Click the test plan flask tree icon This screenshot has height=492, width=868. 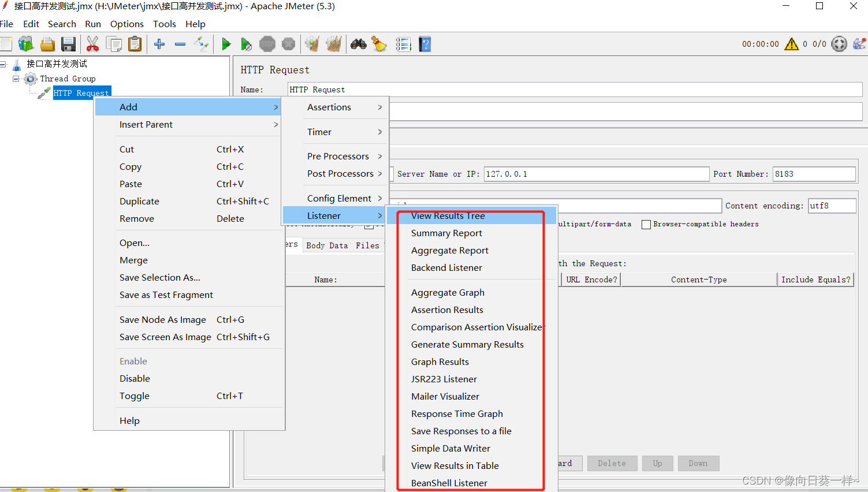click(x=17, y=65)
